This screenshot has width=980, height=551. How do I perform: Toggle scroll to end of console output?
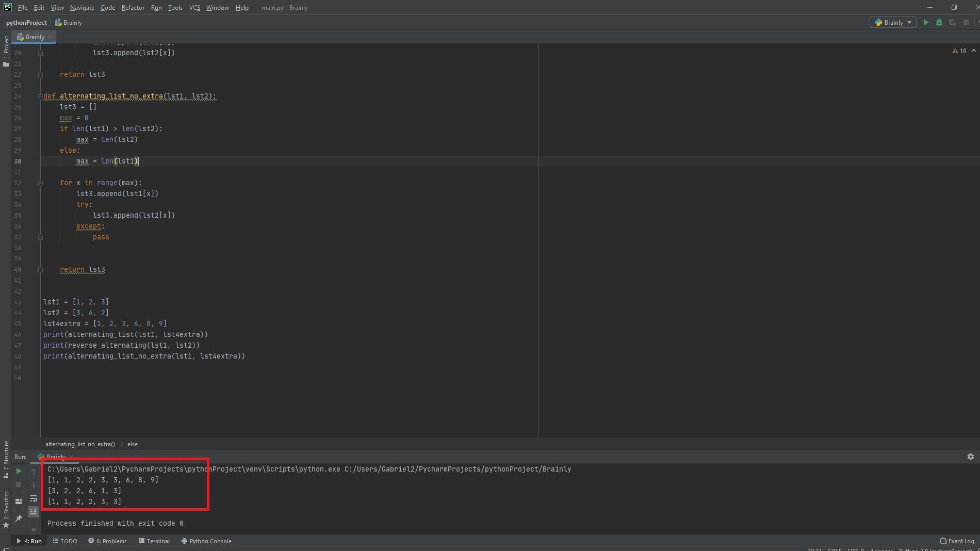[34, 511]
